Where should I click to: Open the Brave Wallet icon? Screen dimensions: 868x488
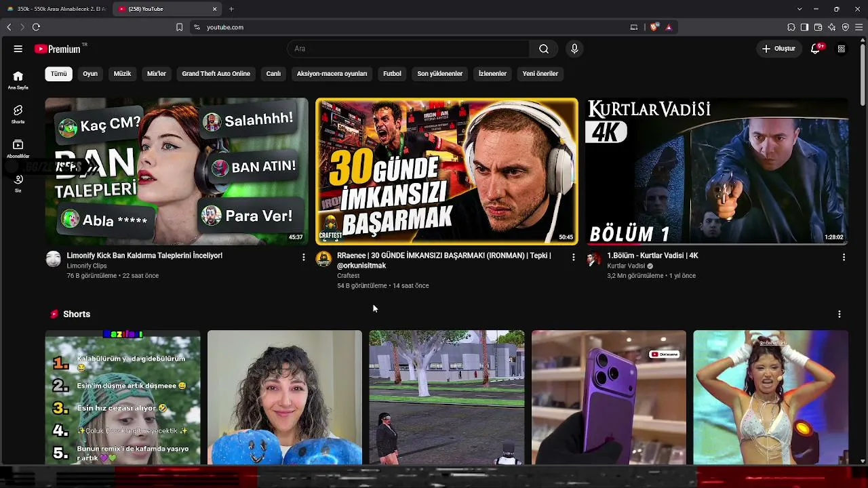click(818, 27)
